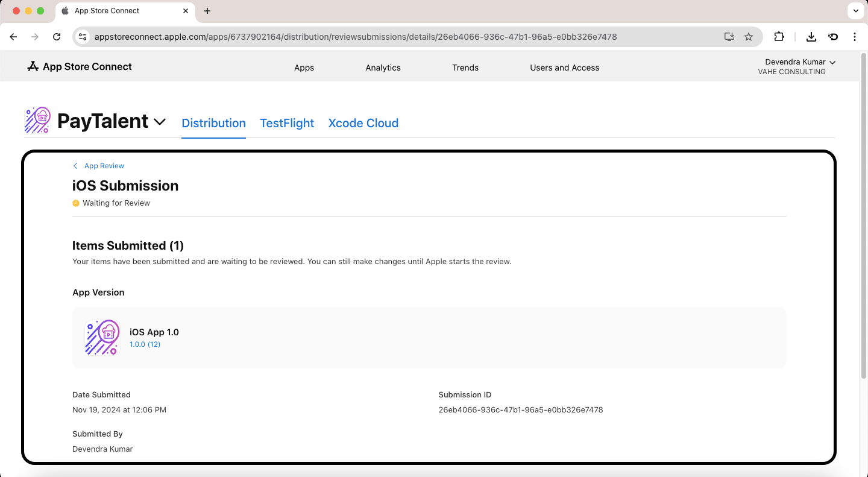Switch to the TestFlight tab
This screenshot has height=477, width=868.
click(x=287, y=123)
